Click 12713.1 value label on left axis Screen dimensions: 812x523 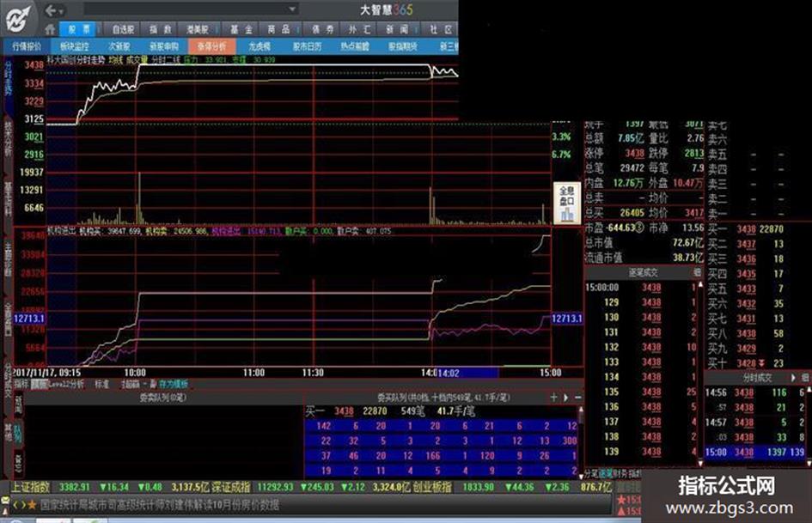coord(29,319)
